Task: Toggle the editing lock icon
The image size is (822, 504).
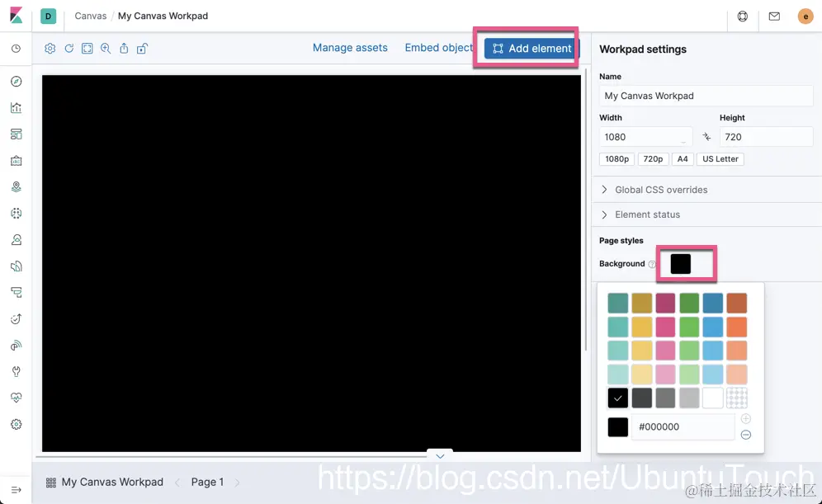Action: 142,48
